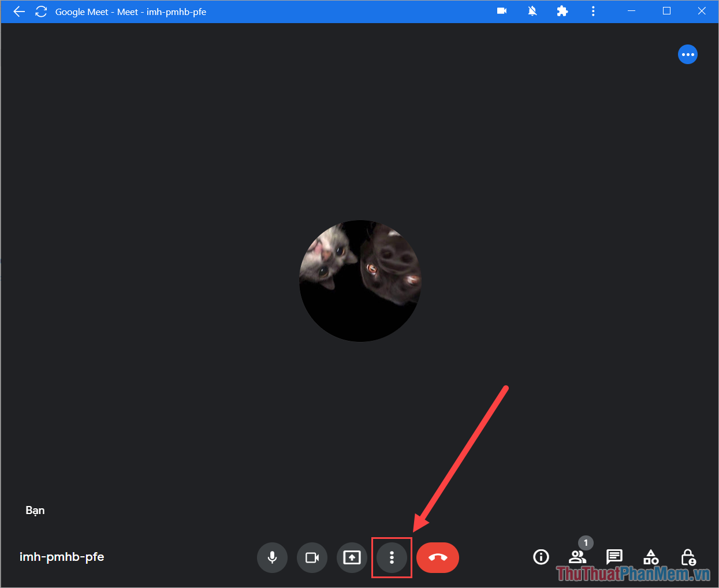This screenshot has height=588, width=719.
Task: Open the participants list
Action: pyautogui.click(x=578, y=557)
